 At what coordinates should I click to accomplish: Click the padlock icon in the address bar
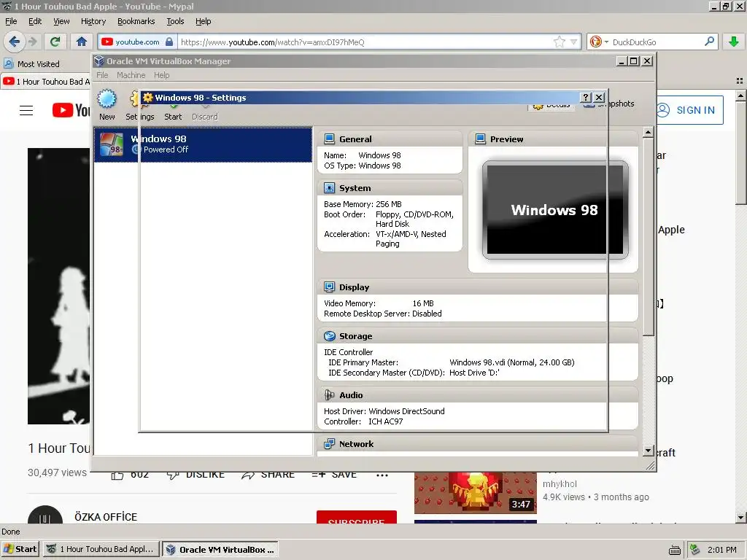click(169, 42)
